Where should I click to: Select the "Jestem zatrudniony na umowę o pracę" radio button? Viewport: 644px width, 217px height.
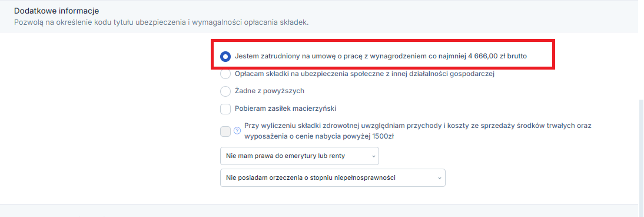225,57
